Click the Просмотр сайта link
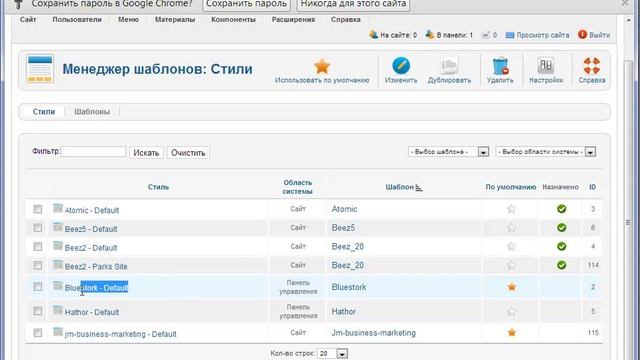 tap(542, 35)
